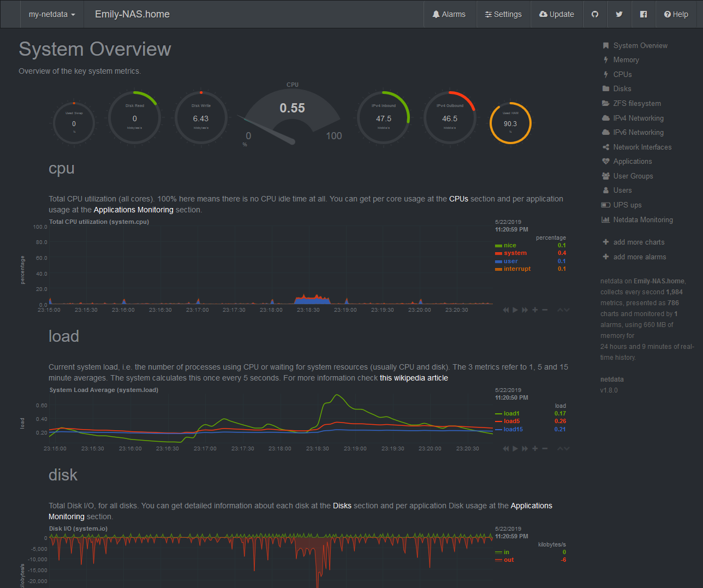Viewport: 703px width, 588px height.
Task: Zoom out CPU chart with minus icon
Action: coord(545,310)
